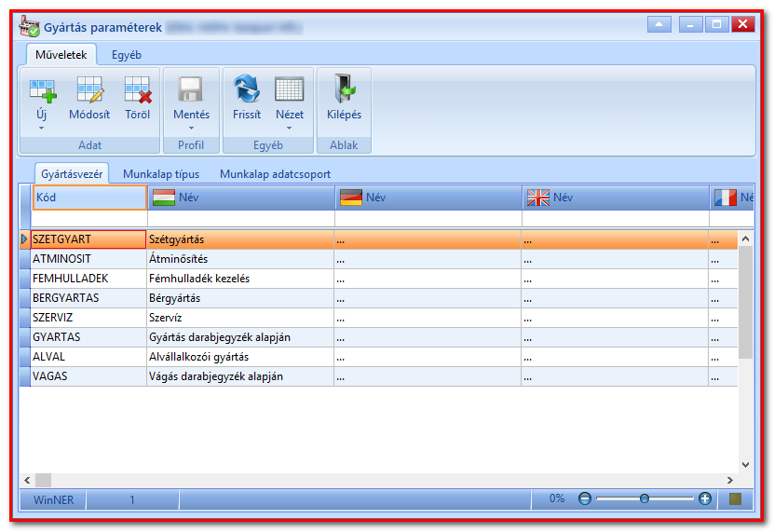
Task: Click the Kód filter input cell
Action: coord(89,218)
